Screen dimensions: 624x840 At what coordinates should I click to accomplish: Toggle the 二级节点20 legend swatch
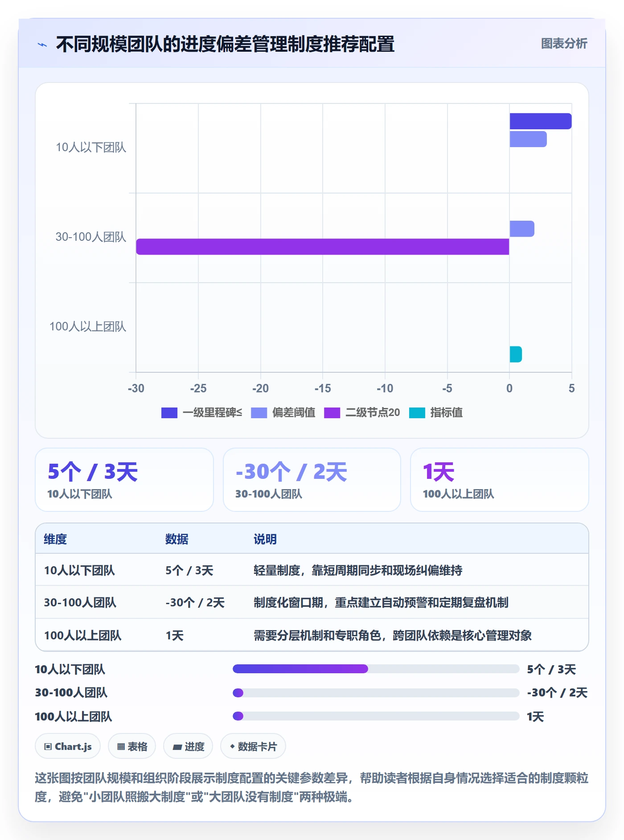pyautogui.click(x=332, y=413)
